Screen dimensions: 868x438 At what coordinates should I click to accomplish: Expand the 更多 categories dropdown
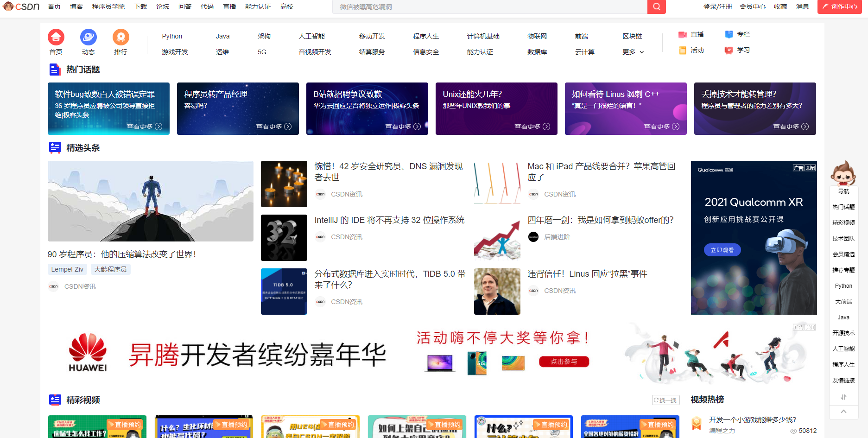click(633, 52)
